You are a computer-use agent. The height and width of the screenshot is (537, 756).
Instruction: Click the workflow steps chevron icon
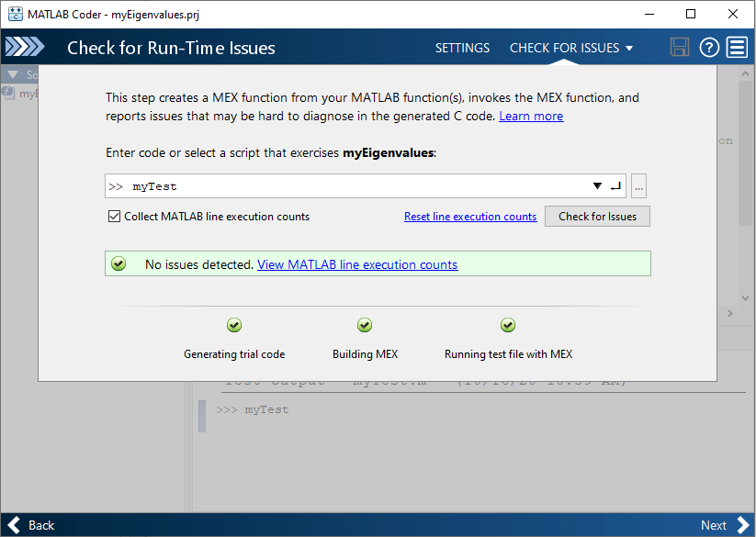coord(25,47)
